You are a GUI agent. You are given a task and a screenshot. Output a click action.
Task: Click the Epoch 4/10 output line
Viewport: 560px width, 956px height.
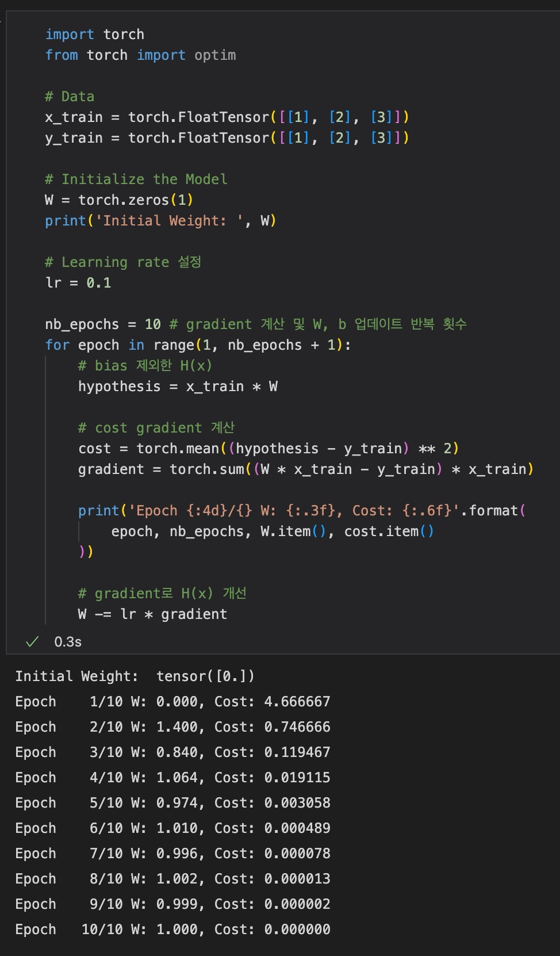coord(172,778)
